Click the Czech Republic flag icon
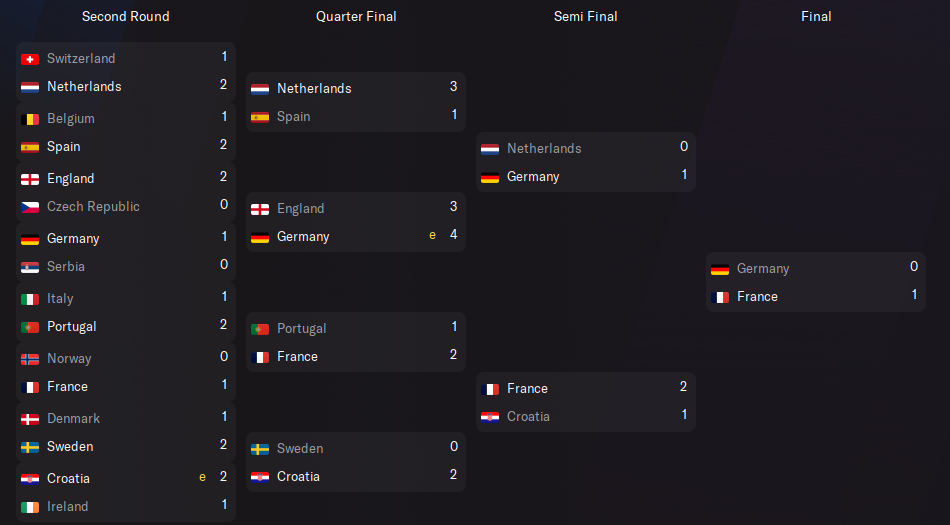 (30, 207)
